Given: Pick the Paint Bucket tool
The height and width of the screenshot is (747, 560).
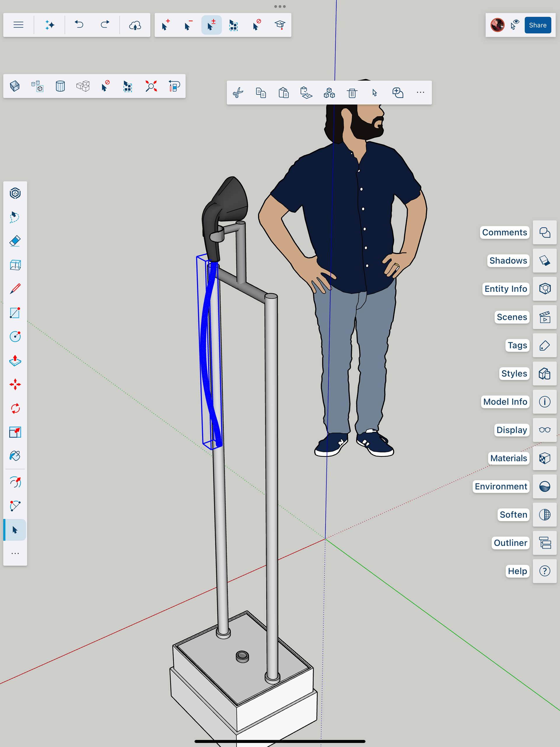Looking at the screenshot, I should 15,456.
